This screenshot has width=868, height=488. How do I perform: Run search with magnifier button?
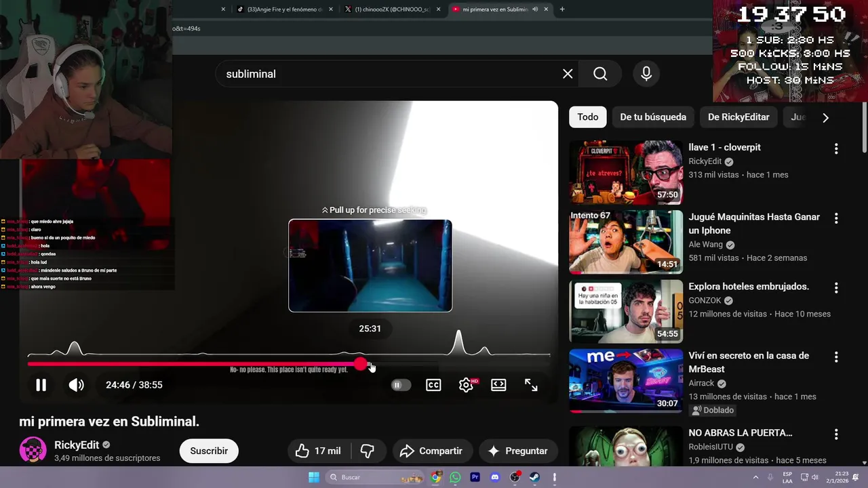click(600, 74)
